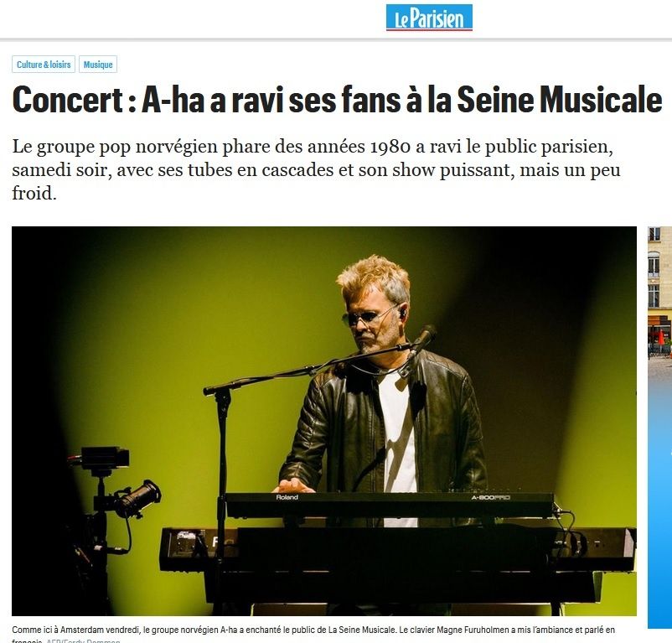This screenshot has width=672, height=643.
Task: Open the main keyboardist concert photo
Action: point(324,421)
